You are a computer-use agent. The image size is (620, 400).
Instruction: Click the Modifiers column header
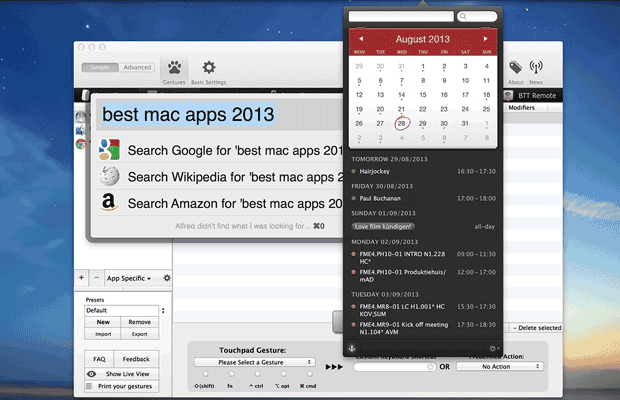[x=526, y=108]
